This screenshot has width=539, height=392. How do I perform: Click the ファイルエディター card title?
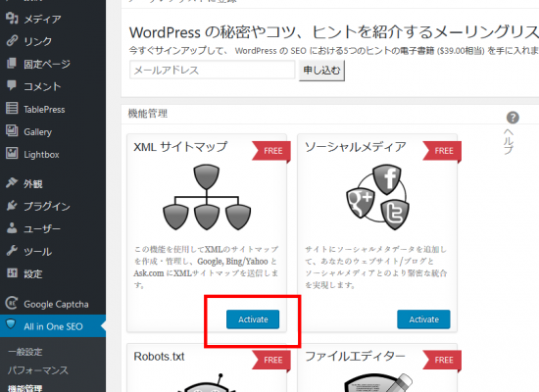pyautogui.click(x=355, y=357)
